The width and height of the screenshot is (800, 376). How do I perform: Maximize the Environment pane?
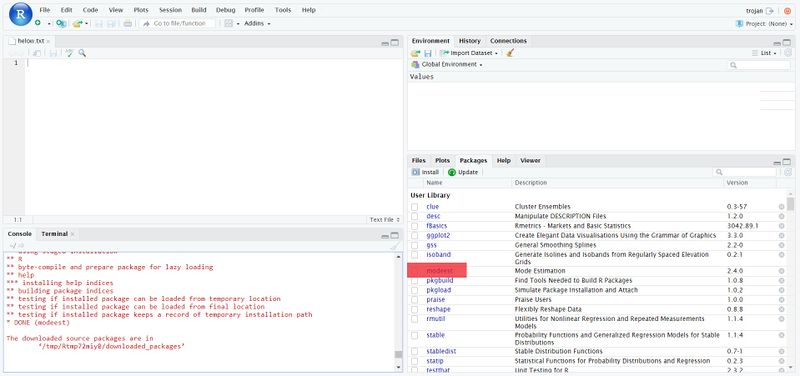pyautogui.click(x=786, y=43)
